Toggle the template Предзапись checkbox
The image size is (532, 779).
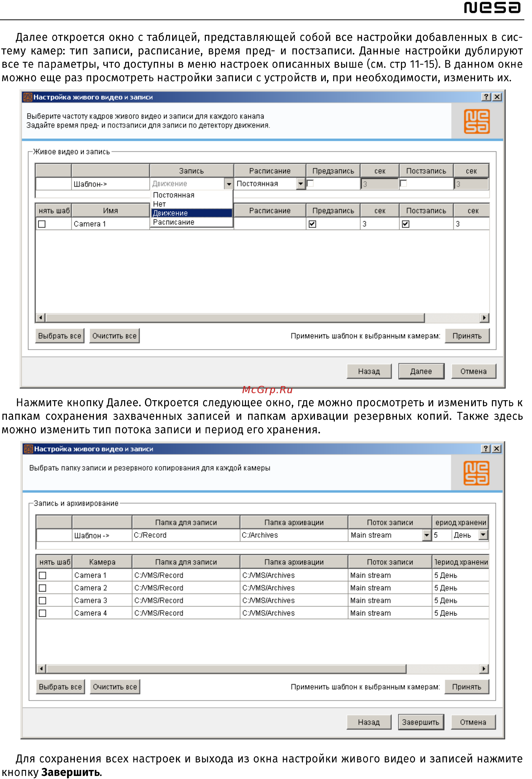pos(310,183)
